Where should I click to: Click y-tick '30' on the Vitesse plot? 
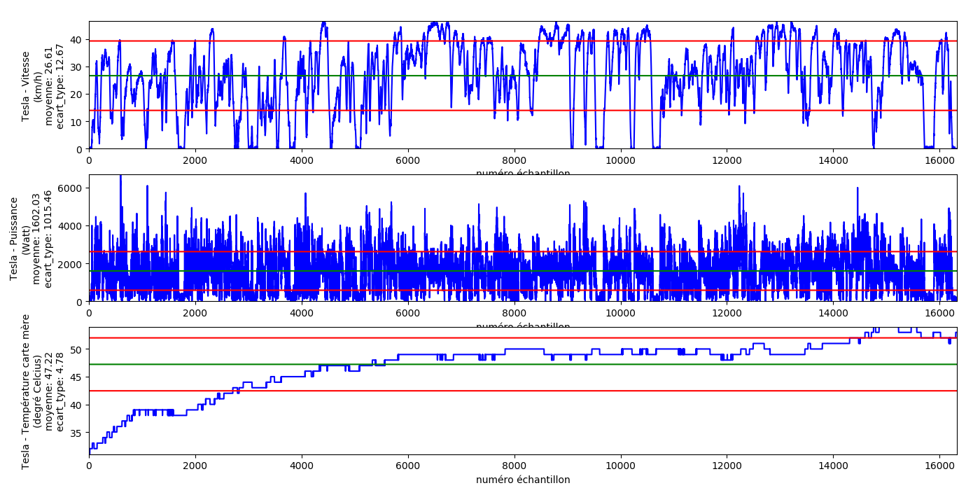pos(77,67)
